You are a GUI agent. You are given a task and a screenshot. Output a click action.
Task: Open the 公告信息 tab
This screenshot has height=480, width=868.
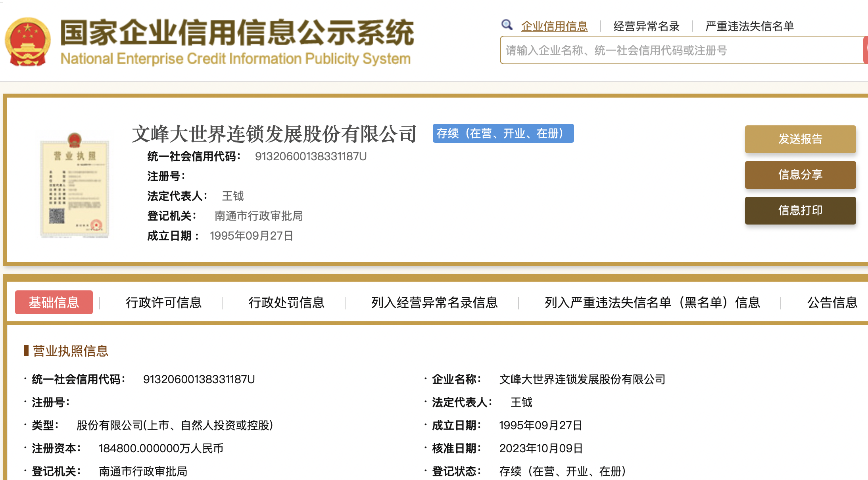coord(832,303)
